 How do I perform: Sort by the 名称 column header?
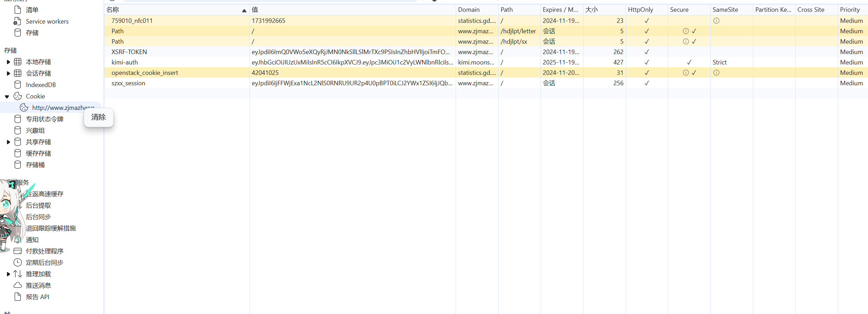[173, 10]
